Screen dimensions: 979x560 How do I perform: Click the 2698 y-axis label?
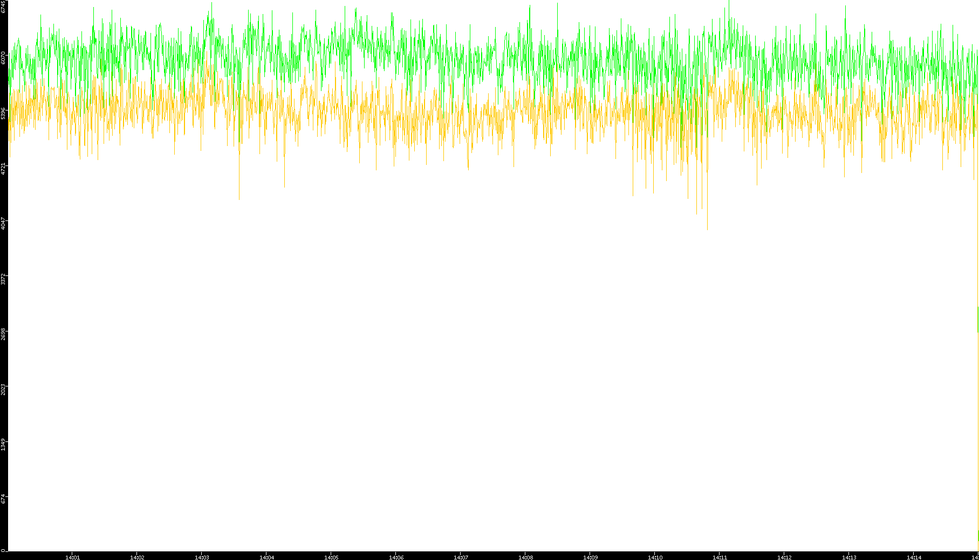click(3, 334)
